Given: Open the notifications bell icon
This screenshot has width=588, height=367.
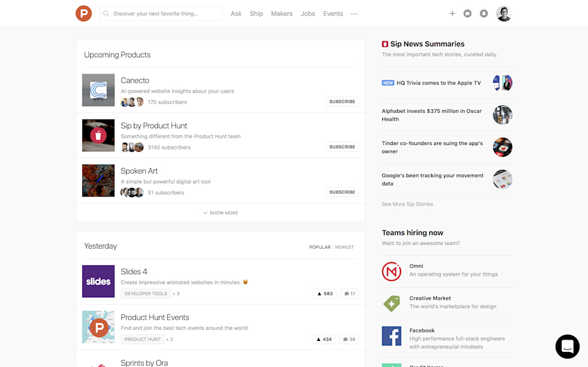Looking at the screenshot, I should (483, 14).
